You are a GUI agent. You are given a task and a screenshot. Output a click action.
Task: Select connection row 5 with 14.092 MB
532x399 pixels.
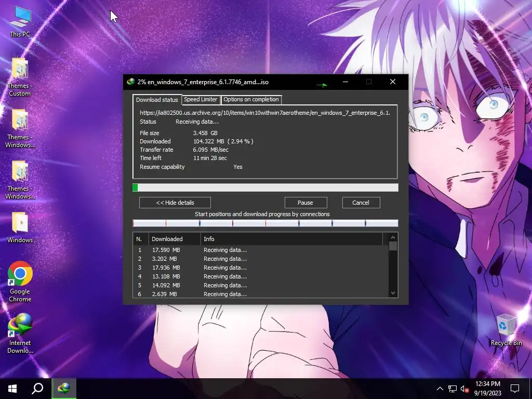pos(261,285)
